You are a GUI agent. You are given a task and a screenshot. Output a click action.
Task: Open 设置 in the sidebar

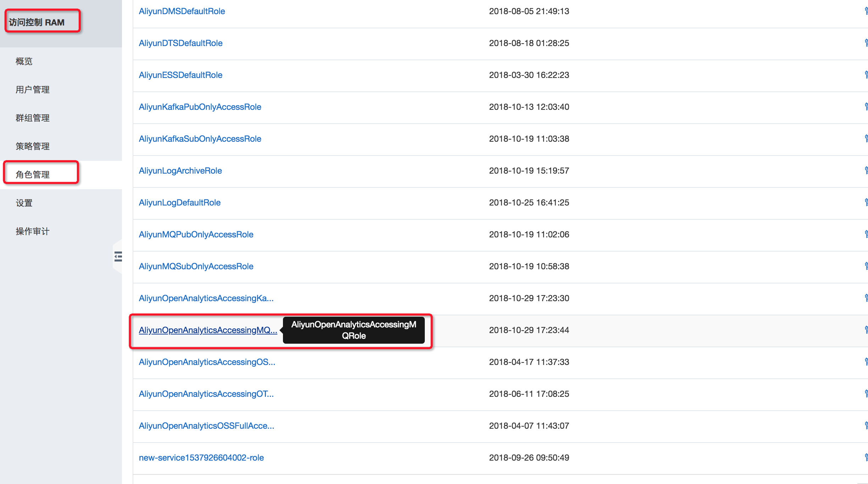click(24, 203)
